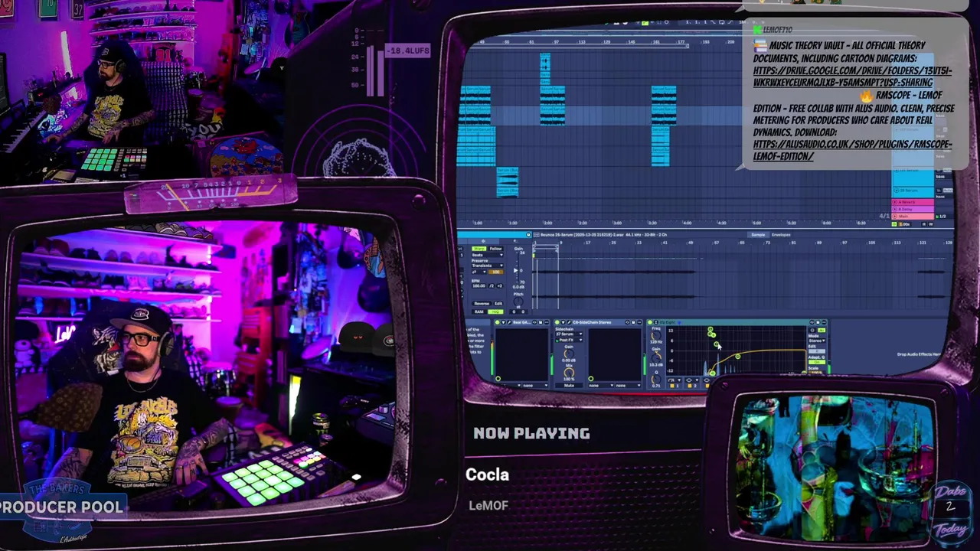The image size is (980, 551).
Task: Open the Beats warp mode dropdown
Action: tap(488, 255)
